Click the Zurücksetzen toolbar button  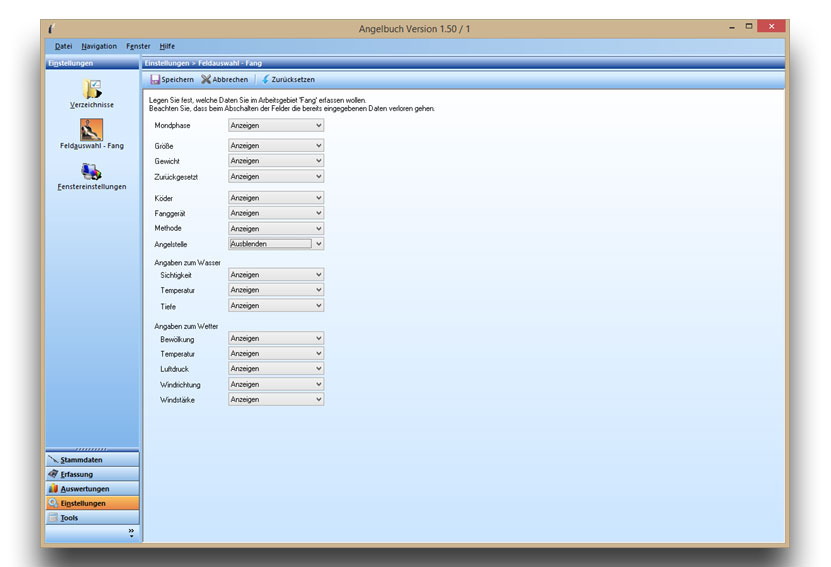pyautogui.click(x=289, y=79)
